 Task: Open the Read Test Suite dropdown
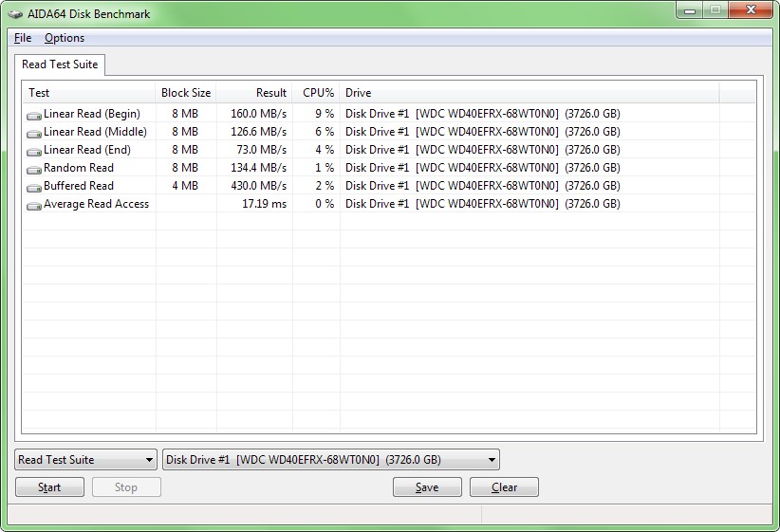(86, 459)
